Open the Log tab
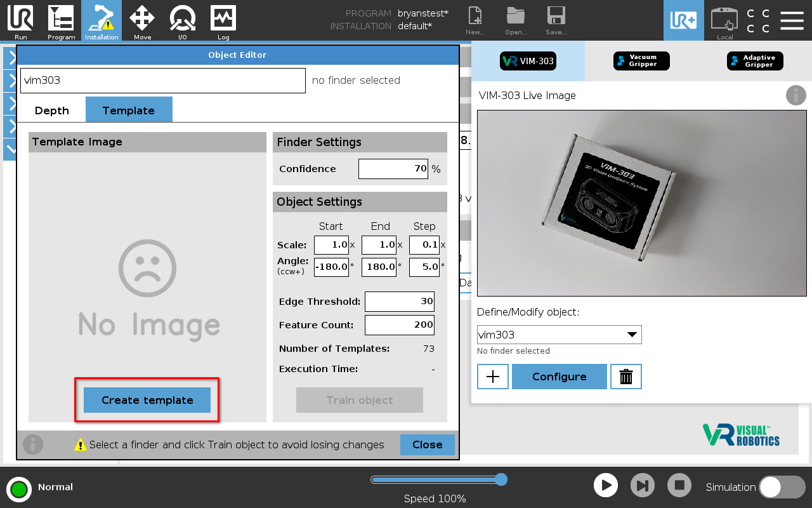This screenshot has height=508, width=812. click(223, 21)
